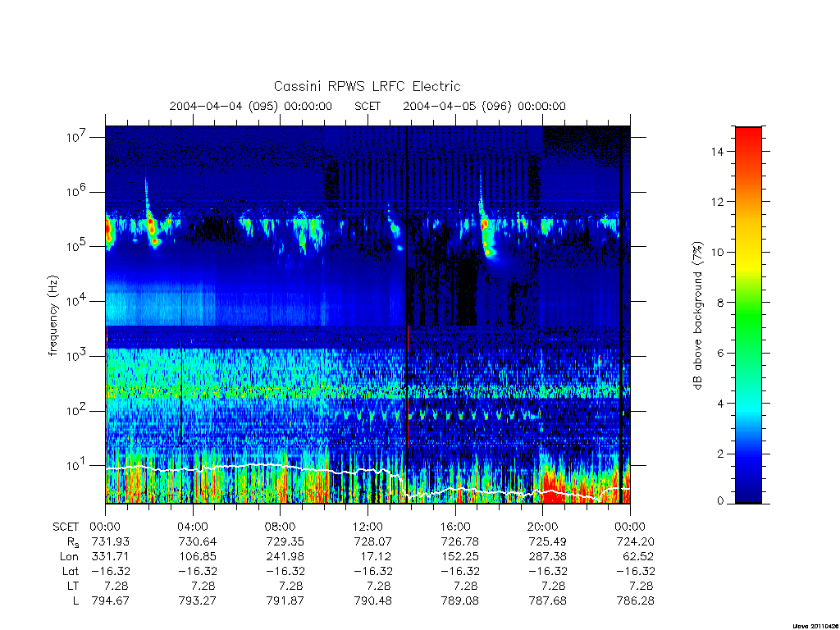The image size is (840, 630).
Task: Click the dB above background (7%) label
Action: (697, 316)
